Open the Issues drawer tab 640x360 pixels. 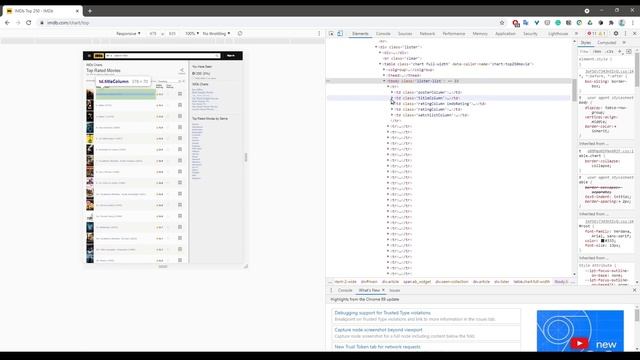coord(394,290)
